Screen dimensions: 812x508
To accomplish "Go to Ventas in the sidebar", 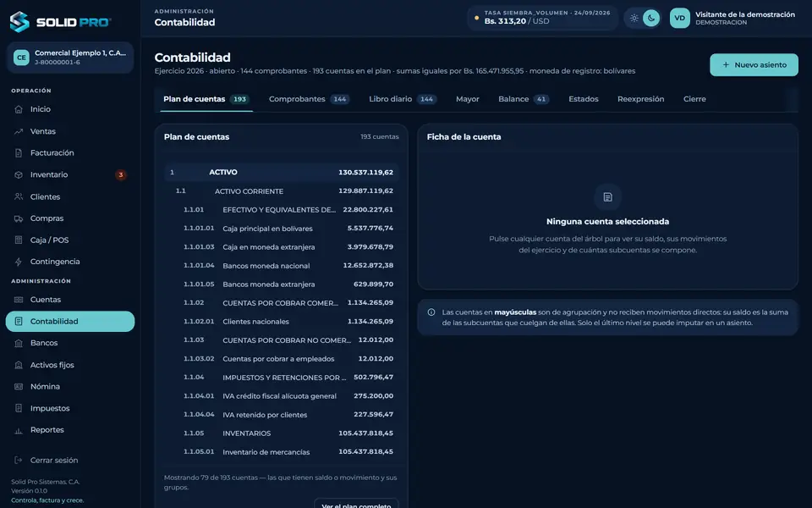I will pyautogui.click(x=70, y=132).
